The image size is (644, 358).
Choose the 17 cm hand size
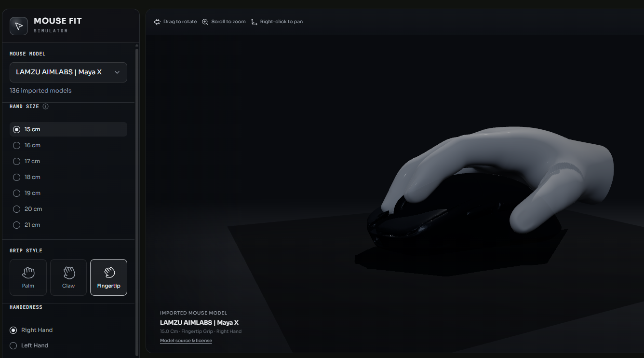coord(68,161)
